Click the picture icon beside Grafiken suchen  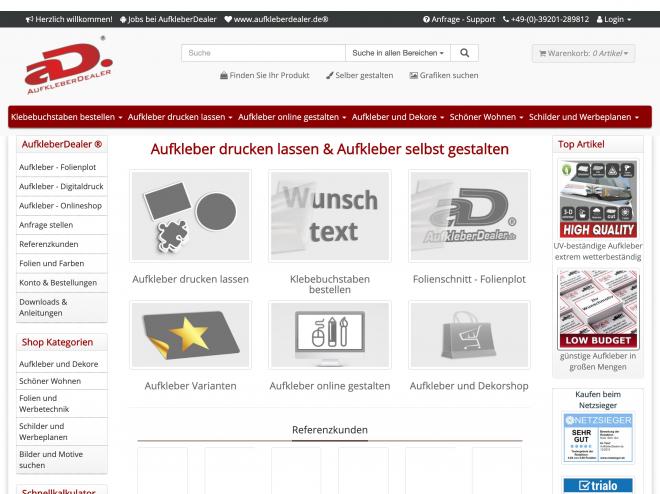pos(414,75)
